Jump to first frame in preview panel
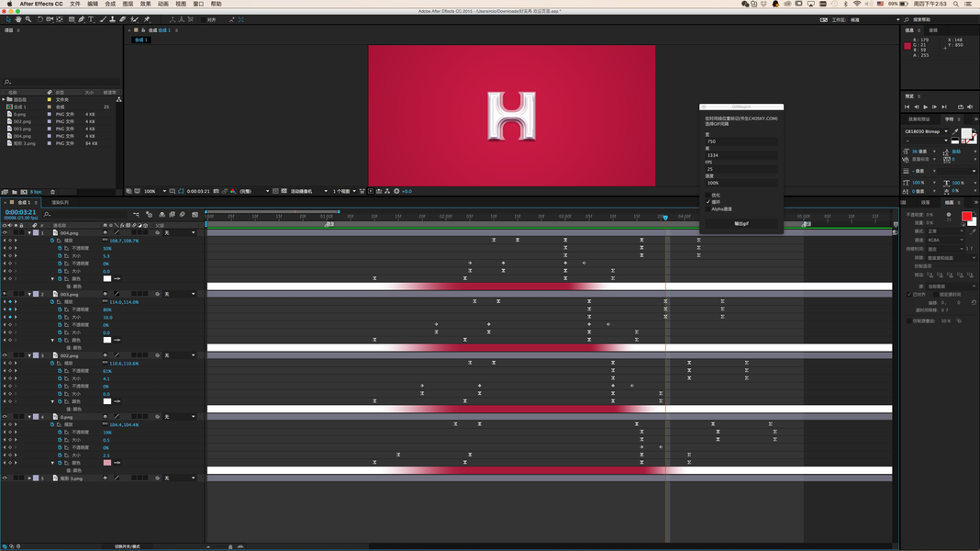The height and width of the screenshot is (551, 980). coord(907,107)
